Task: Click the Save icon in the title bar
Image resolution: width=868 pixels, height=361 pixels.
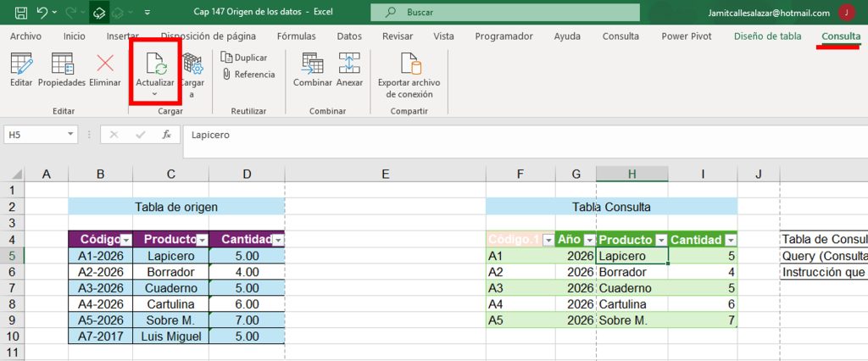Action: tap(21, 12)
